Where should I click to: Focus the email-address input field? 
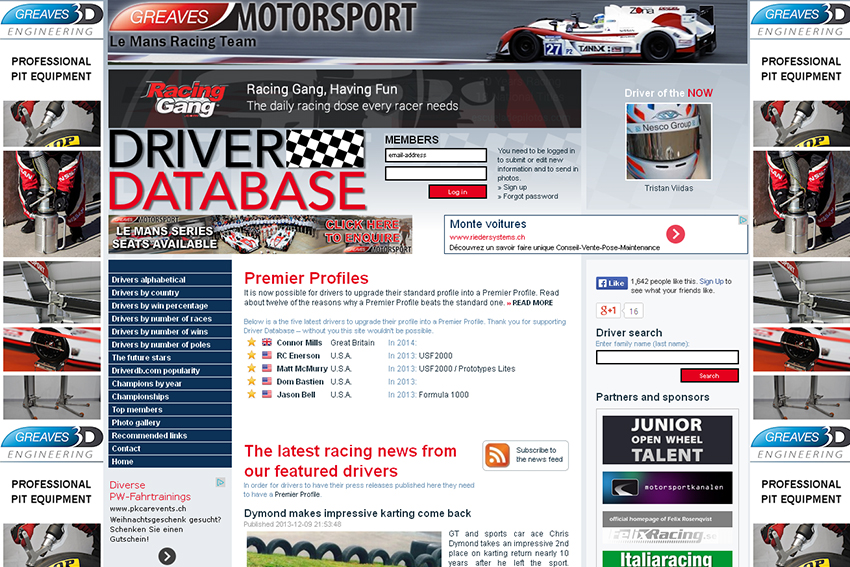tap(436, 155)
